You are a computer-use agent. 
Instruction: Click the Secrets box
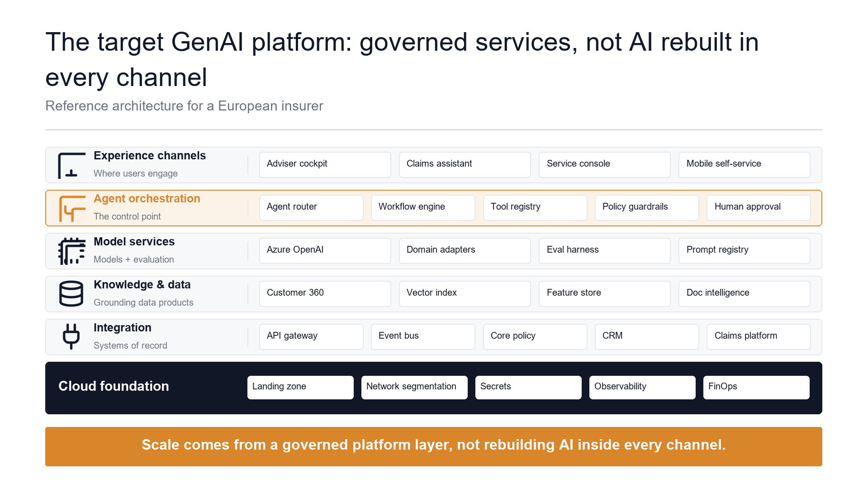coord(528,388)
